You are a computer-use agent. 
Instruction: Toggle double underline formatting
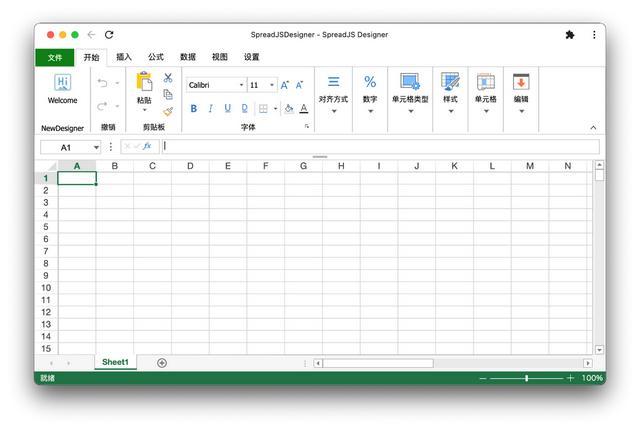click(244, 108)
